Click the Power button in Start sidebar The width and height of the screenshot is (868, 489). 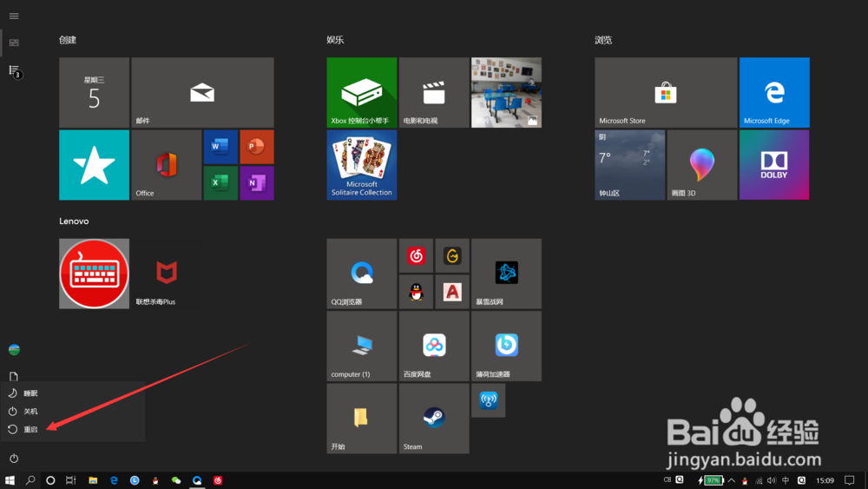pos(14,458)
